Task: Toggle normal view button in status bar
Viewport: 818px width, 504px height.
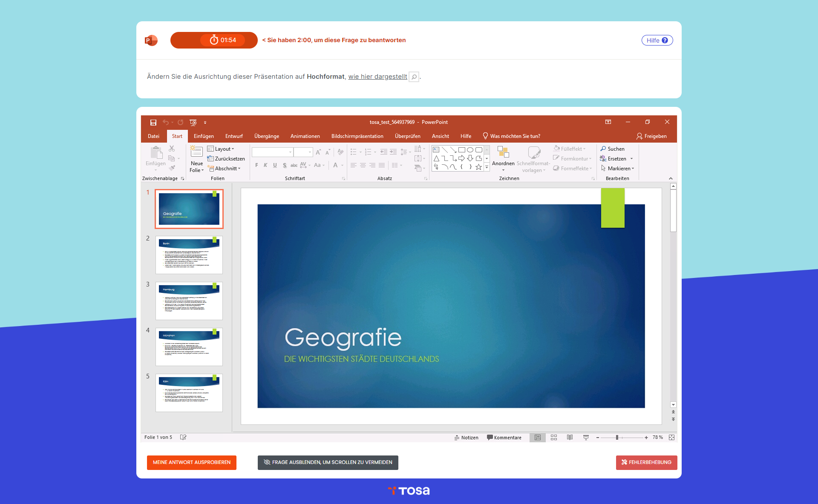Action: [x=538, y=437]
